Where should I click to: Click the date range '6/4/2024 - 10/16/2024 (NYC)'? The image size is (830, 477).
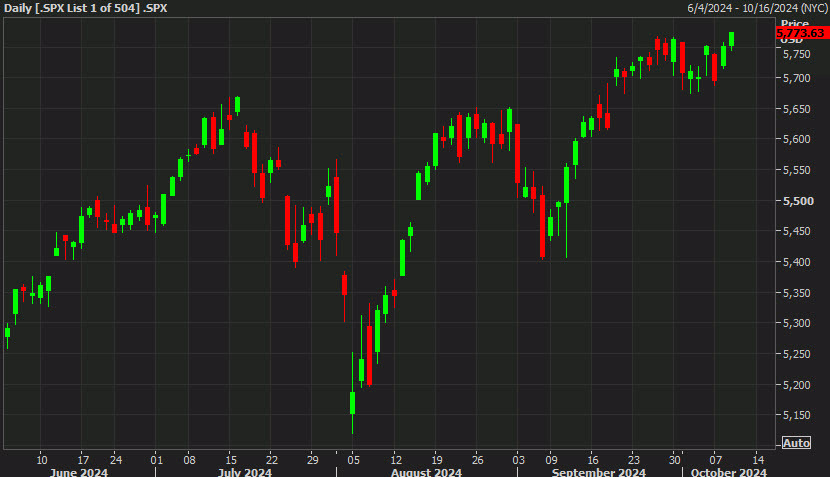pyautogui.click(x=757, y=8)
